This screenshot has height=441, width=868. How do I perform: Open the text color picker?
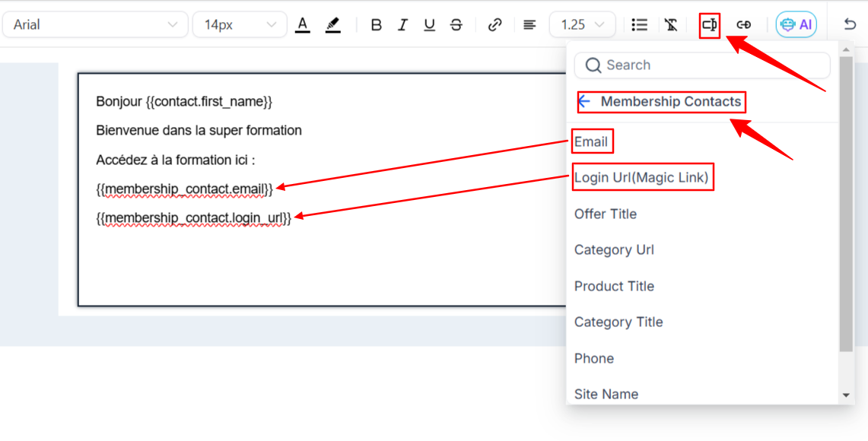[302, 25]
